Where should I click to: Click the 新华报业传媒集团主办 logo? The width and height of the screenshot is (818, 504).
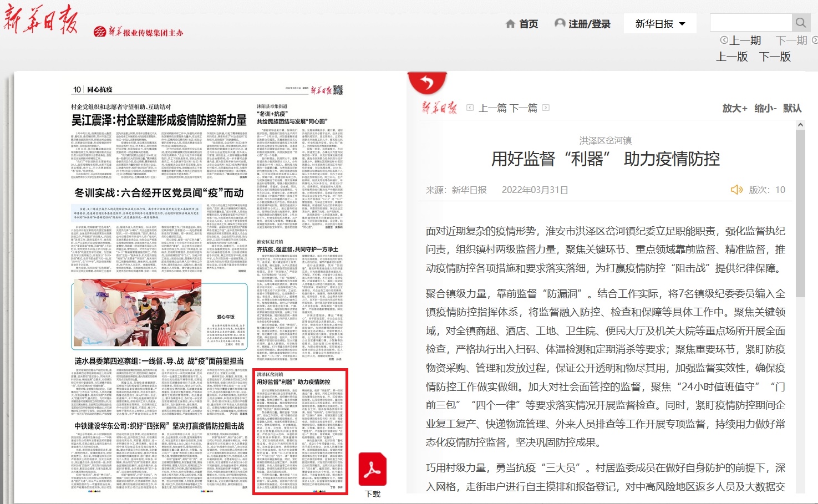coord(139,32)
